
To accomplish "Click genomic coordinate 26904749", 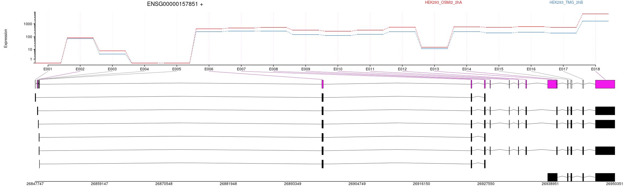I will [x=357, y=184].
